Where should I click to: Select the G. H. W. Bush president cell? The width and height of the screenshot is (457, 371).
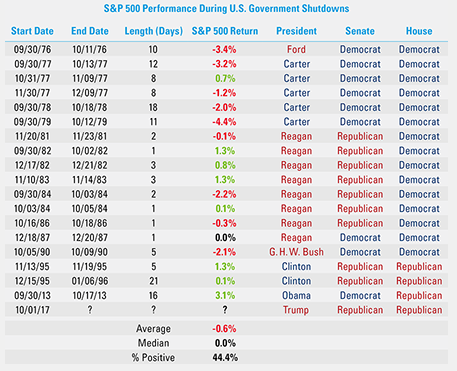click(x=296, y=252)
